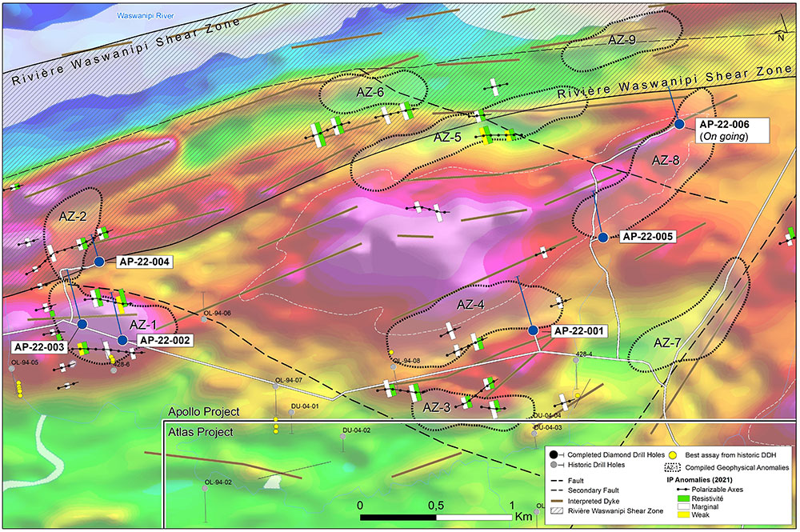Click the Secondary Fault legend text
Viewport: 800px width, 532px height.
point(594,490)
